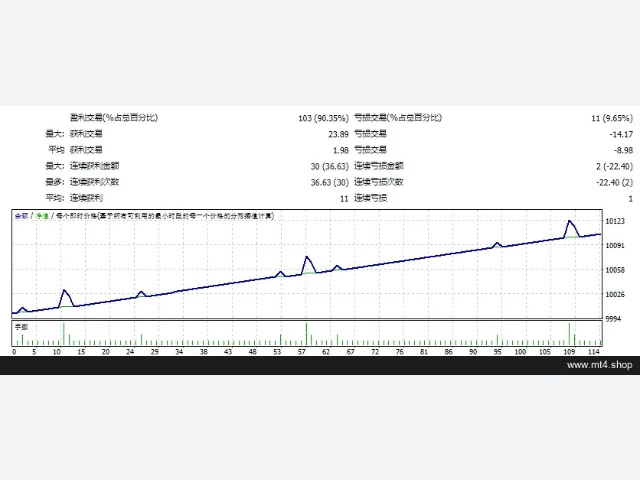The height and width of the screenshot is (480, 640).
Task: Click the y-axis value 10123
Action: (x=615, y=221)
